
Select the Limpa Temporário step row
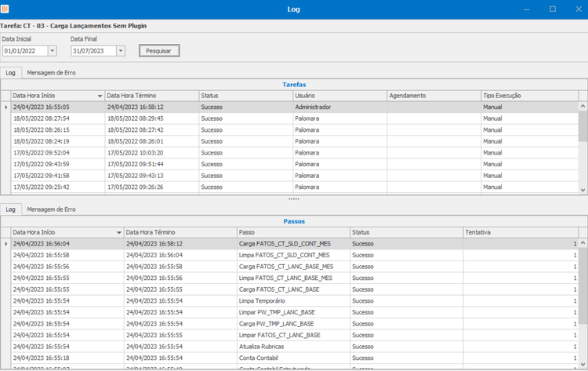pyautogui.click(x=294, y=301)
